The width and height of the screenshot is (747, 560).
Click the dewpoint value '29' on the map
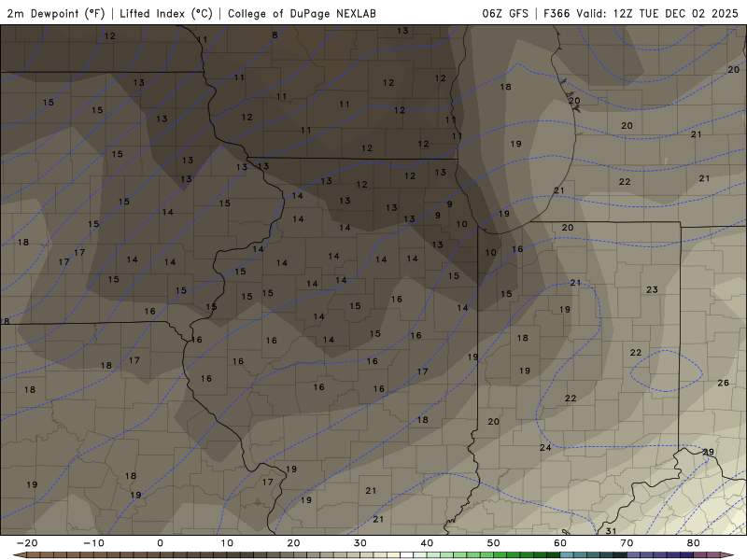(709, 452)
